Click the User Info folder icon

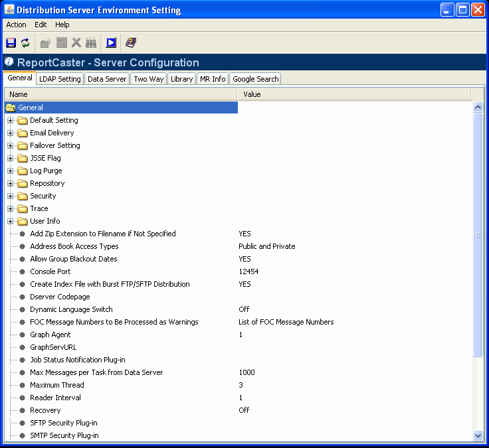pos(23,222)
